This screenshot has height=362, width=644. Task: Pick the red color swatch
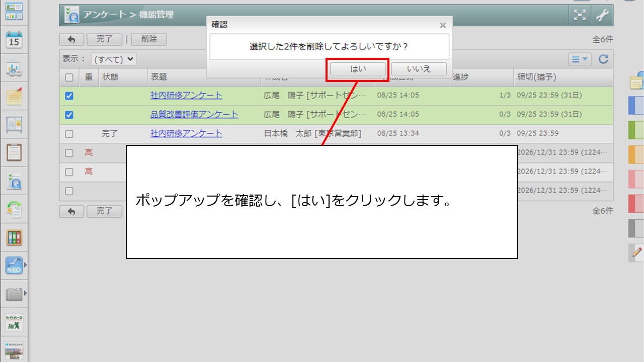(x=636, y=203)
